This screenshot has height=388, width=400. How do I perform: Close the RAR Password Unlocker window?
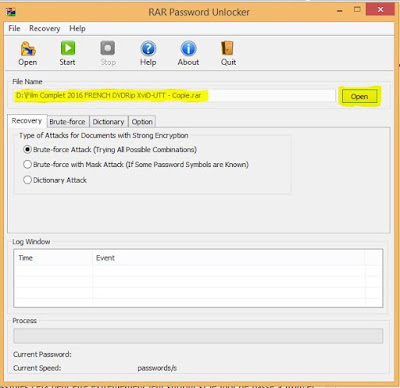tap(380, 10)
